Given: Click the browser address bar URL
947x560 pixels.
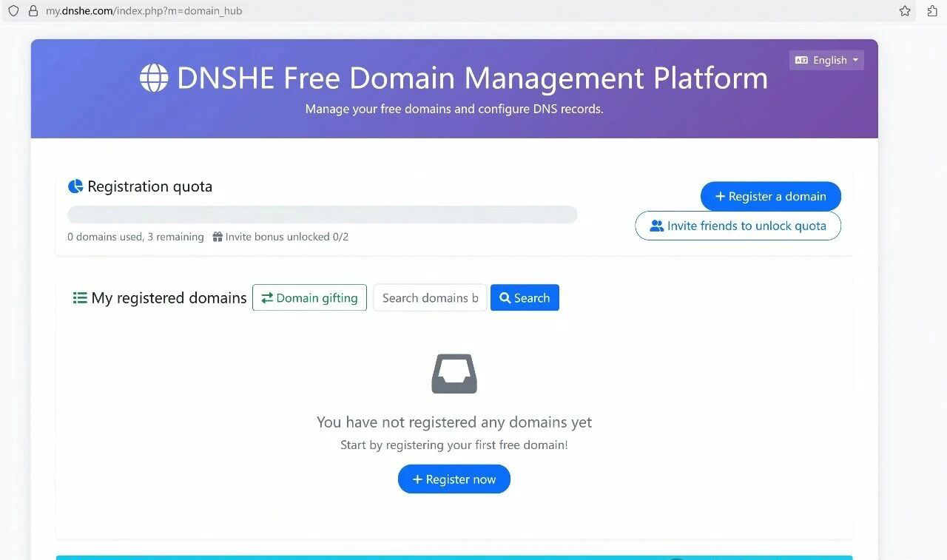Looking at the screenshot, I should point(144,11).
